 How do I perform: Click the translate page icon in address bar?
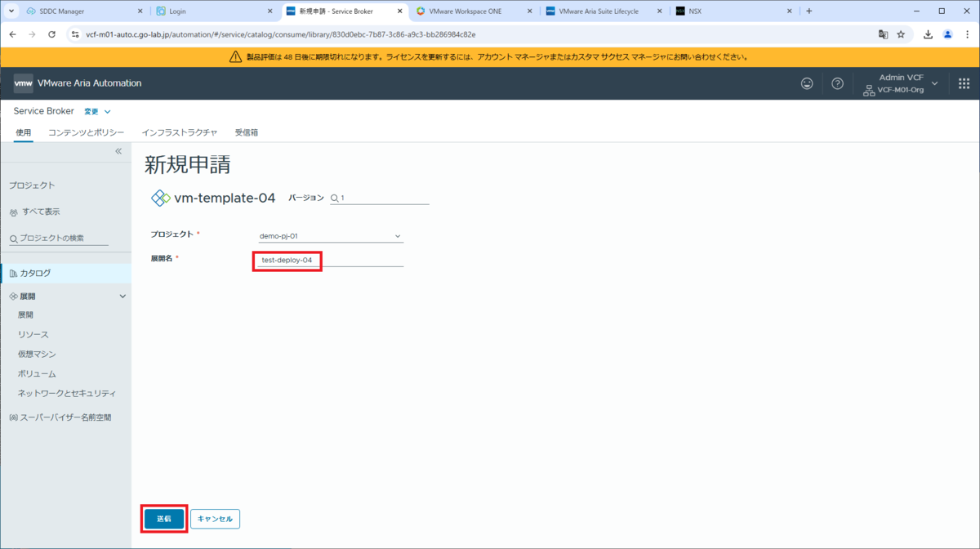click(883, 34)
